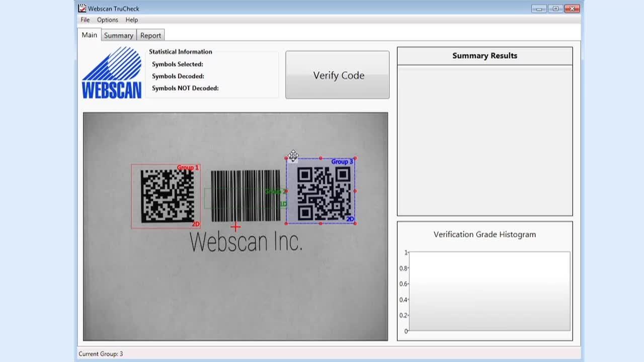This screenshot has height=362, width=644.
Task: Click the Group 3 label
Action: pos(342,161)
